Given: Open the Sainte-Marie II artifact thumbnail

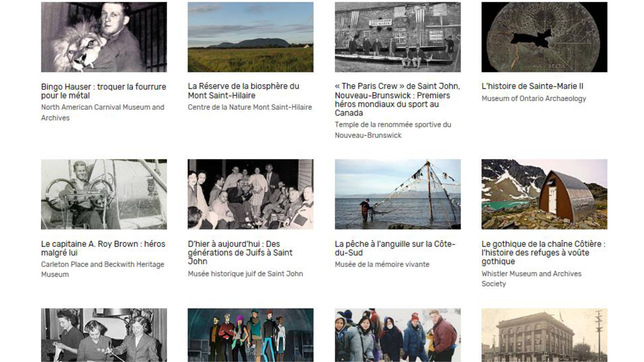Looking at the screenshot, I should click(x=544, y=37).
